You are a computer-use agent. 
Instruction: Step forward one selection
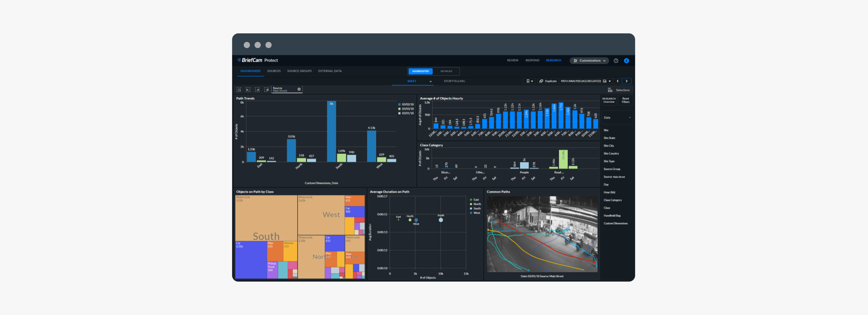(x=257, y=90)
